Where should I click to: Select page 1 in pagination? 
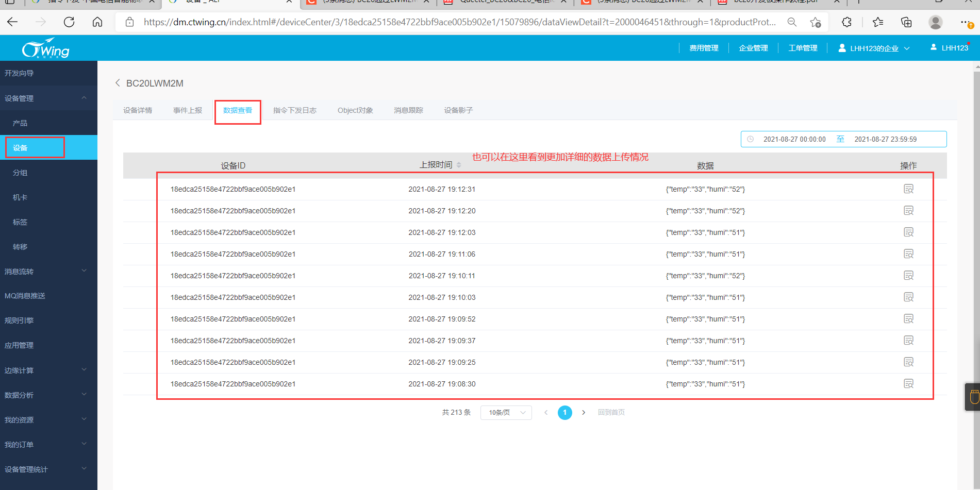click(565, 412)
